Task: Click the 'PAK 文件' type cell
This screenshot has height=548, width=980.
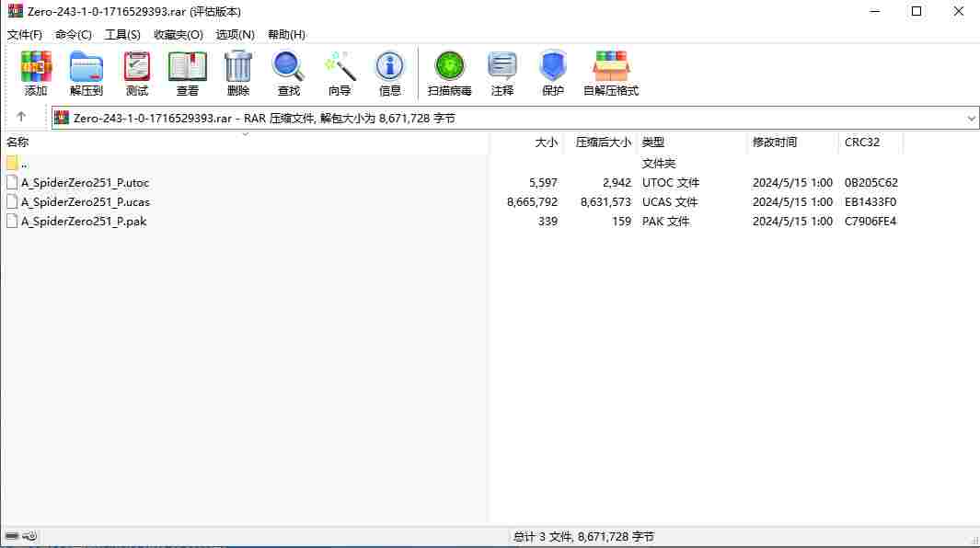Action: [665, 222]
